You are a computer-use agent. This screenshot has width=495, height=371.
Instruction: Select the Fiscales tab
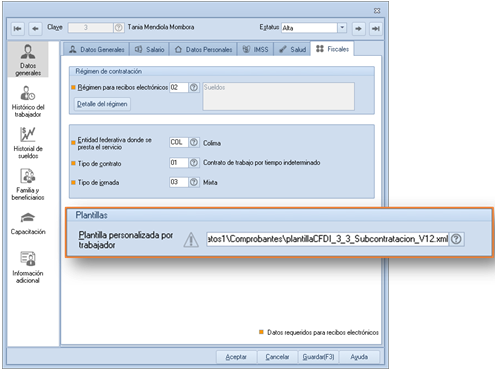[332, 49]
